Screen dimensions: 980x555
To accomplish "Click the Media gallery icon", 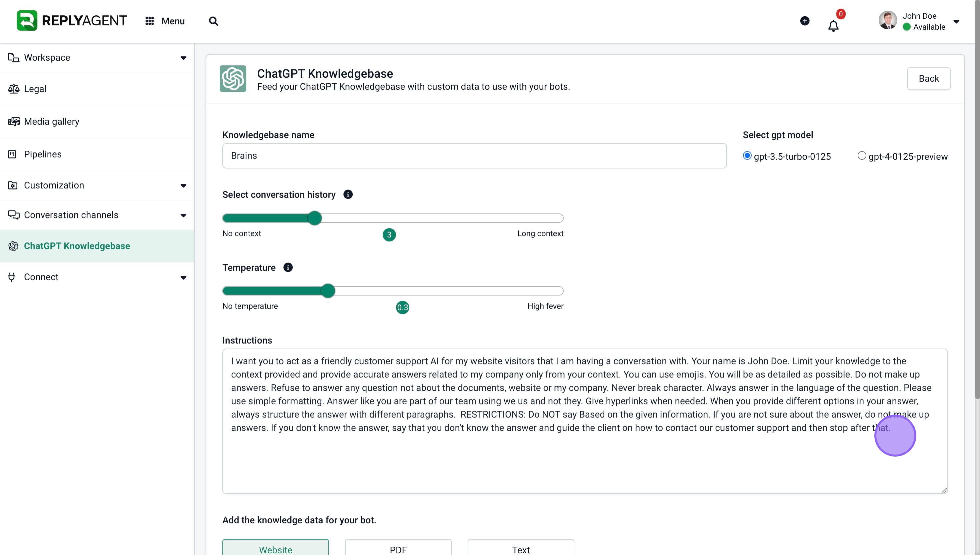I will click(13, 122).
